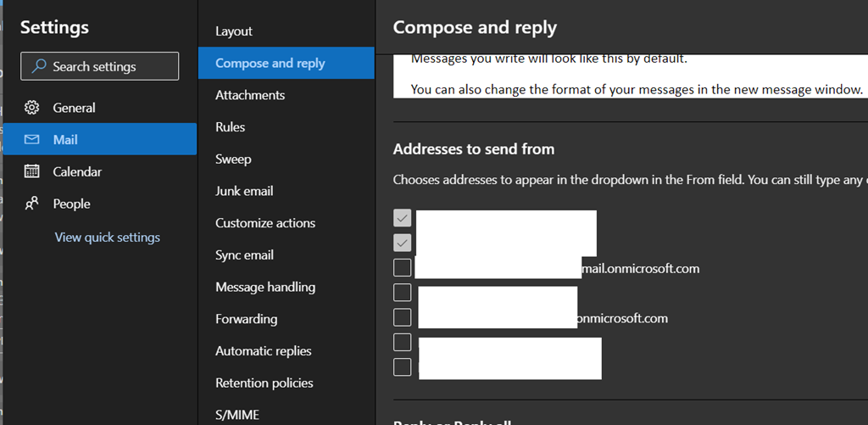Open Retention policies settings
The height and width of the screenshot is (425, 868).
tap(264, 383)
